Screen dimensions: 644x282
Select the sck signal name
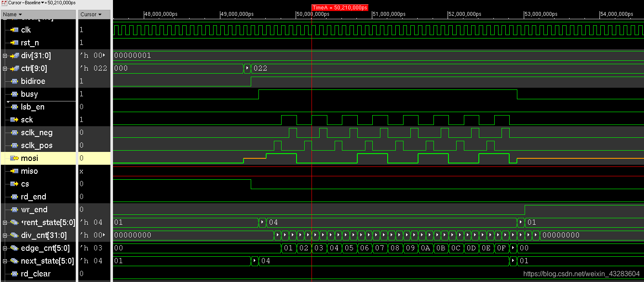27,120
